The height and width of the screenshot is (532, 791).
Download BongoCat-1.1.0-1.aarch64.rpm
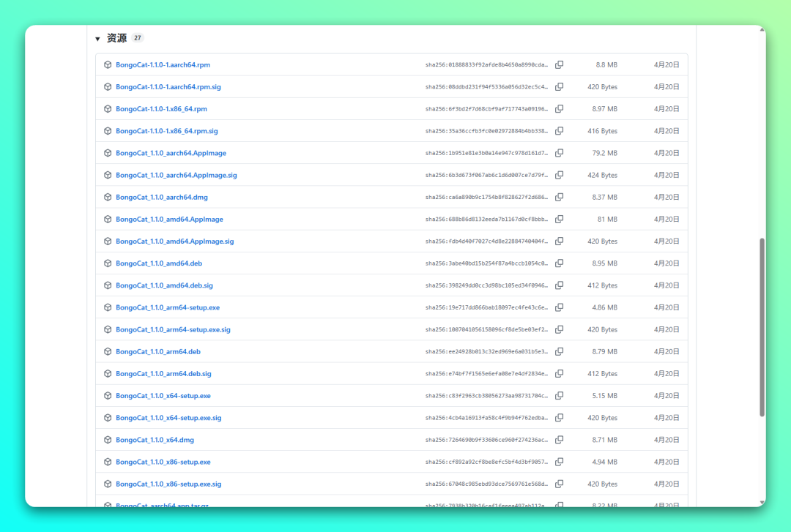point(163,64)
